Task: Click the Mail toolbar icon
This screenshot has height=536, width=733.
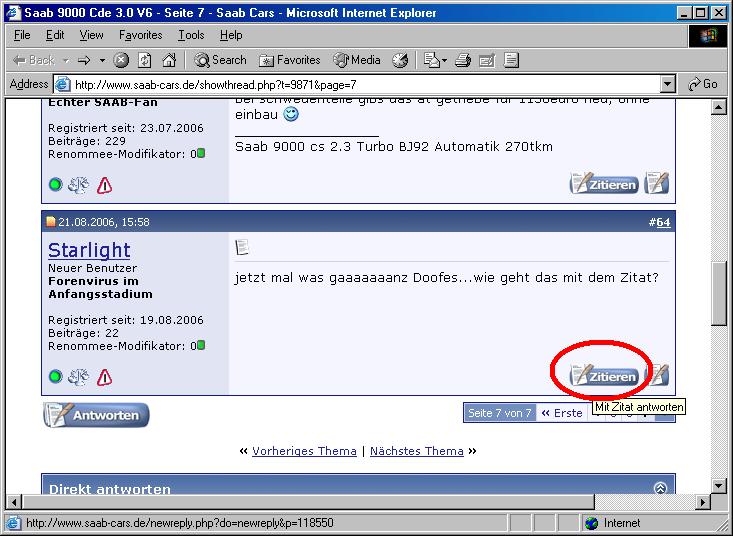Action: (431, 60)
